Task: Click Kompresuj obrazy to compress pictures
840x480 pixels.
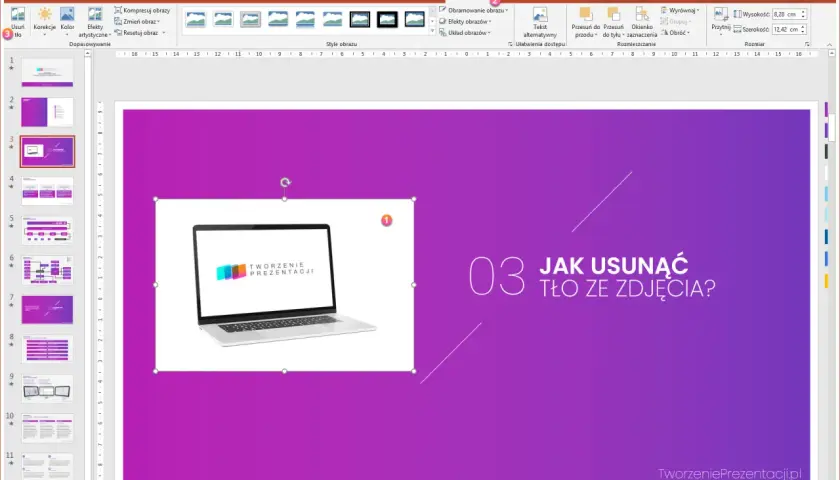Action: coord(142,10)
